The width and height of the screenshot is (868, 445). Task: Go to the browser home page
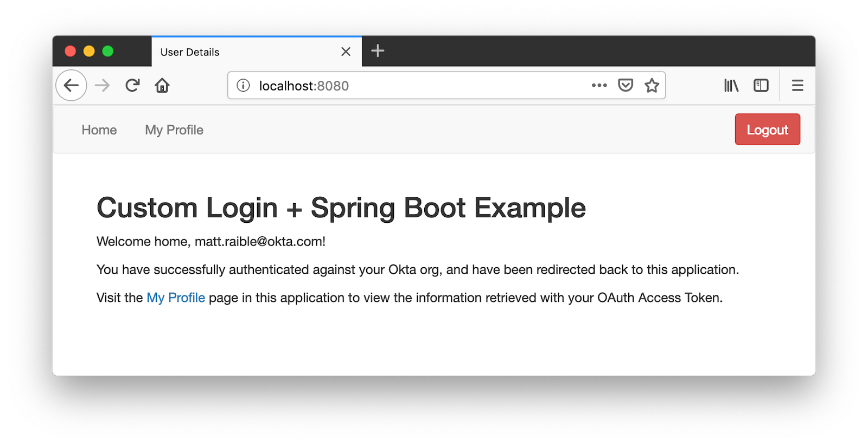[x=162, y=86]
